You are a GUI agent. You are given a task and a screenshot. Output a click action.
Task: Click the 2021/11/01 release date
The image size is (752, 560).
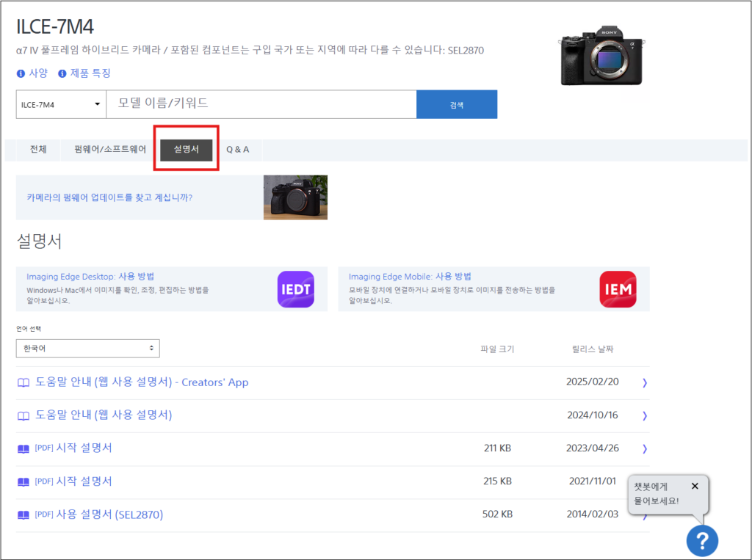click(593, 481)
